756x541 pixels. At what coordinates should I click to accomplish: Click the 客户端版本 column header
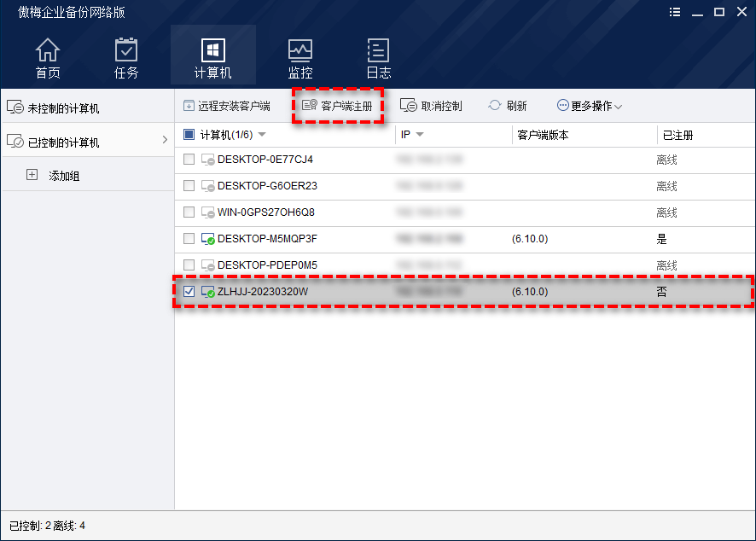click(x=543, y=135)
